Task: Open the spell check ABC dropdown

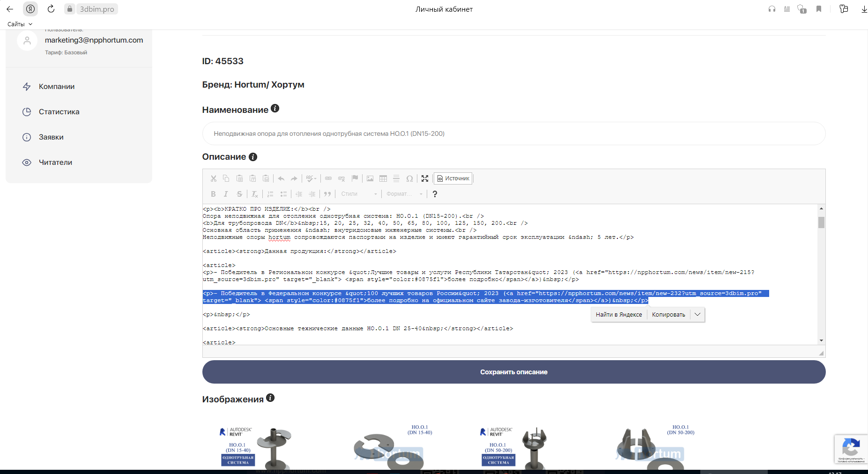Action: pyautogui.click(x=311, y=178)
